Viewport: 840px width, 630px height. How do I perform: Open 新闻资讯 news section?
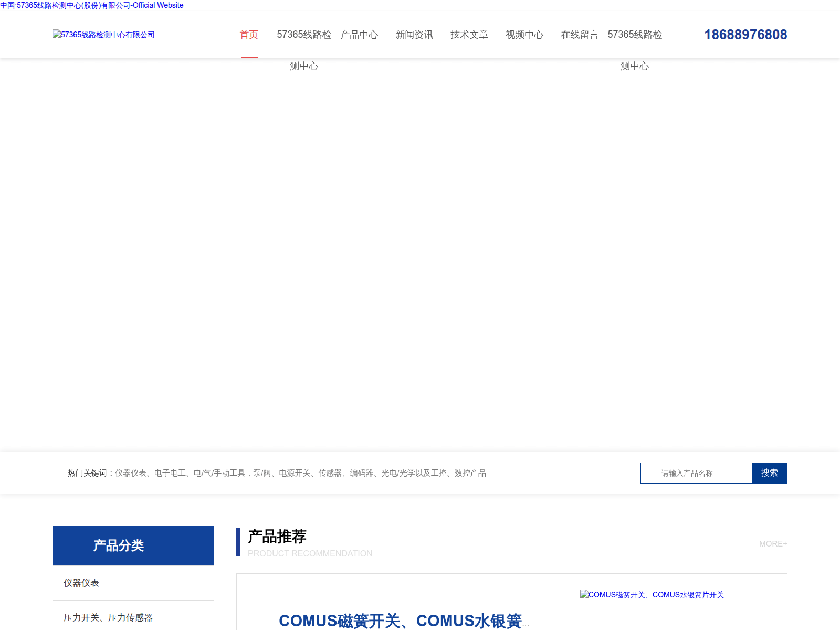coord(414,35)
